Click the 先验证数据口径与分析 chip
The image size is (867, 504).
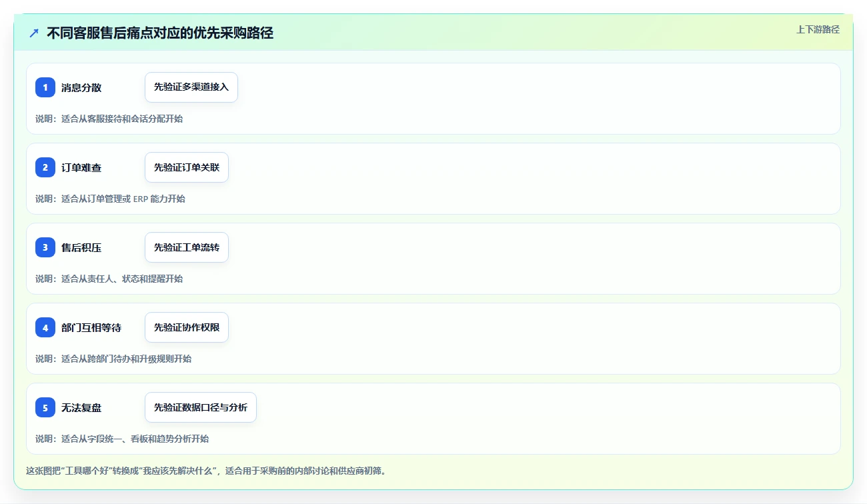pyautogui.click(x=201, y=407)
